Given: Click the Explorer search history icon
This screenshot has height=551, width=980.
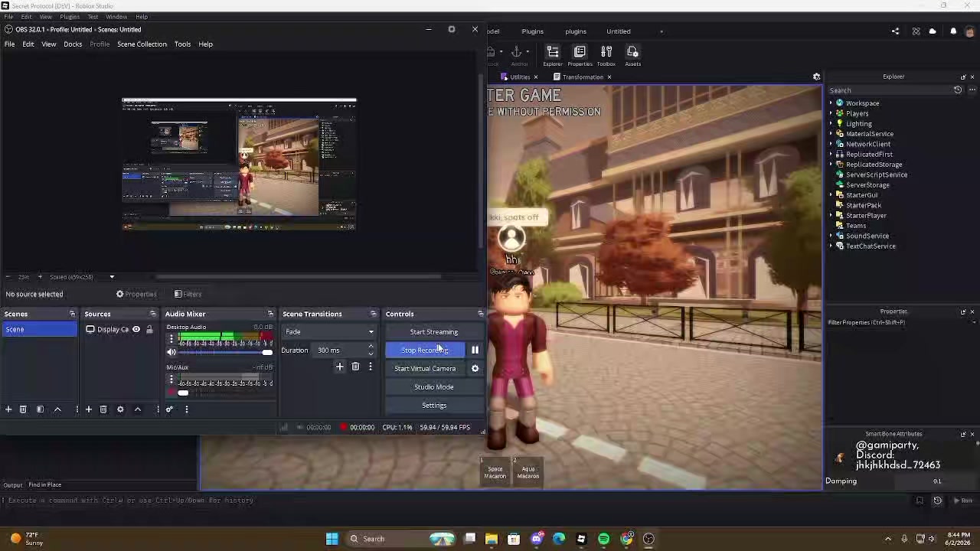Looking at the screenshot, I should [958, 90].
